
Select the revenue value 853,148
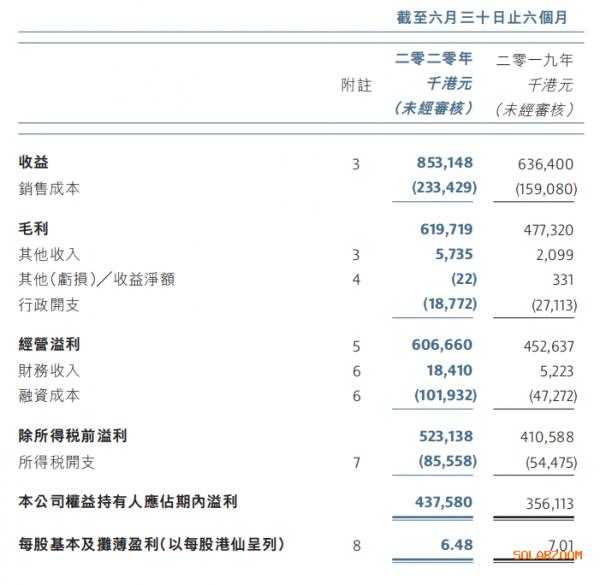[x=445, y=163]
